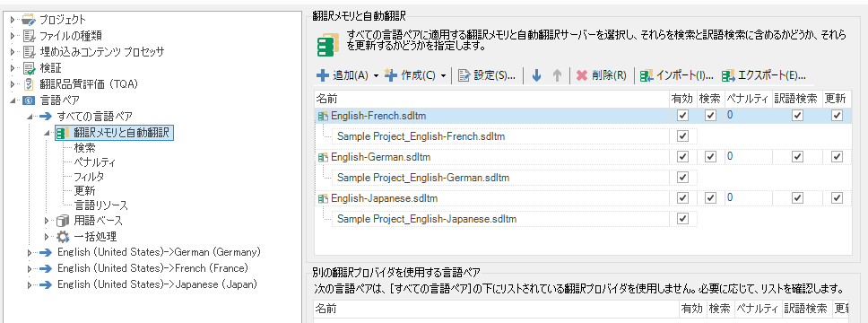868x323 pixels.
Task: Expand the 用語ベース tree node
Action: (x=48, y=221)
